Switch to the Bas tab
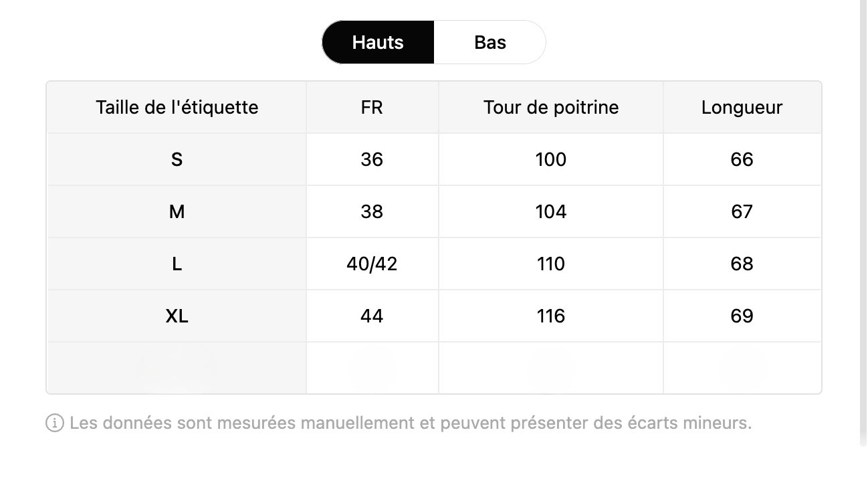Image resolution: width=868 pixels, height=483 pixels. click(x=490, y=42)
